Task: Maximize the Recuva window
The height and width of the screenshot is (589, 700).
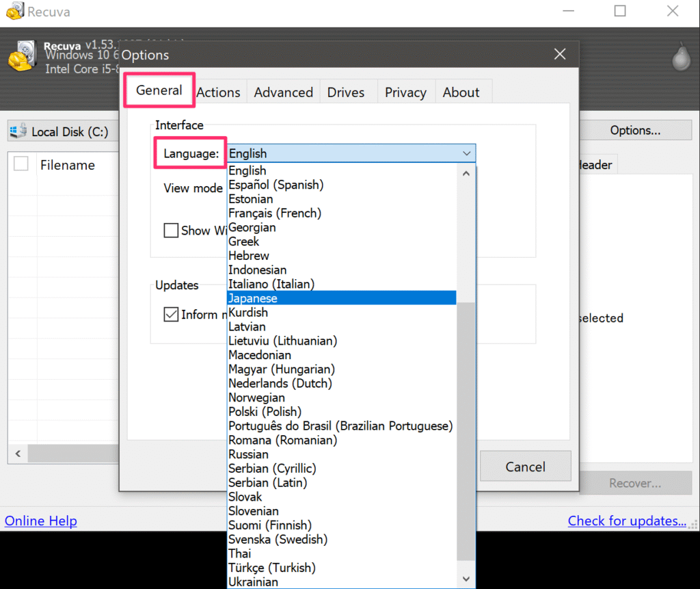Action: (x=620, y=11)
